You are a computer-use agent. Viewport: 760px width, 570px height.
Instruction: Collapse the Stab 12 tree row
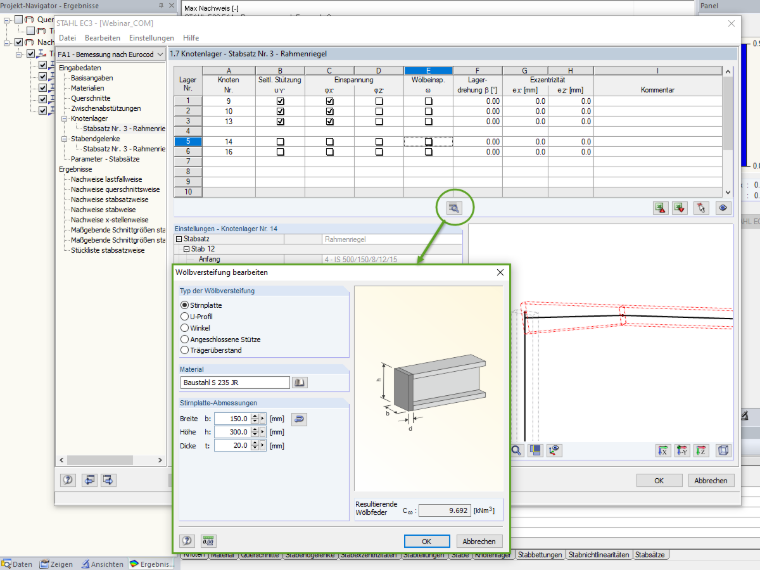pos(187,249)
